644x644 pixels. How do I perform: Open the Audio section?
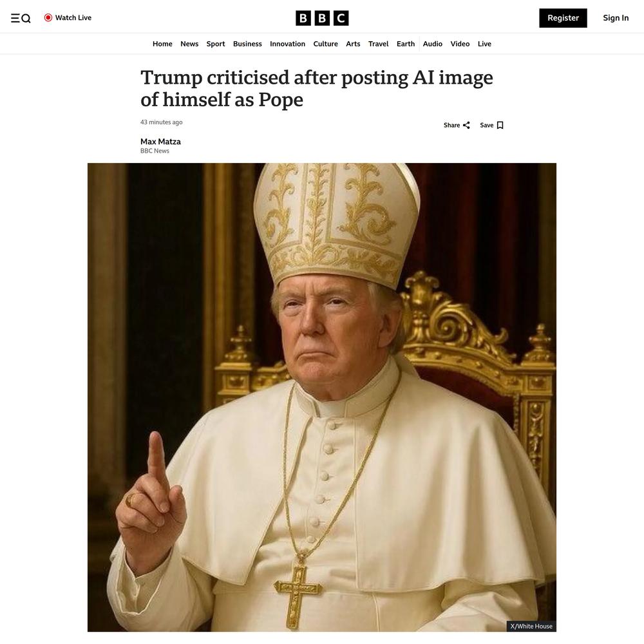(433, 44)
